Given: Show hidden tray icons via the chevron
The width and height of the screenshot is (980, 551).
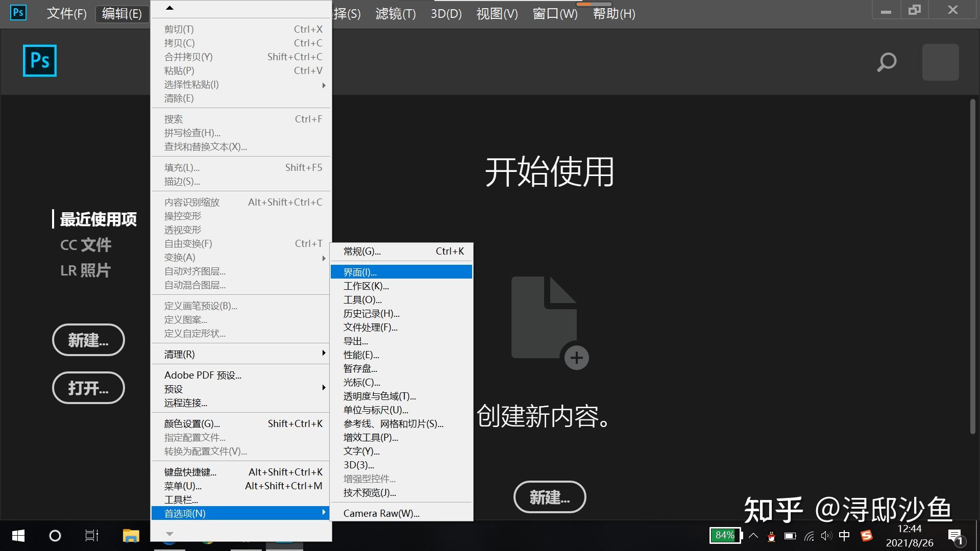Looking at the screenshot, I should [754, 536].
